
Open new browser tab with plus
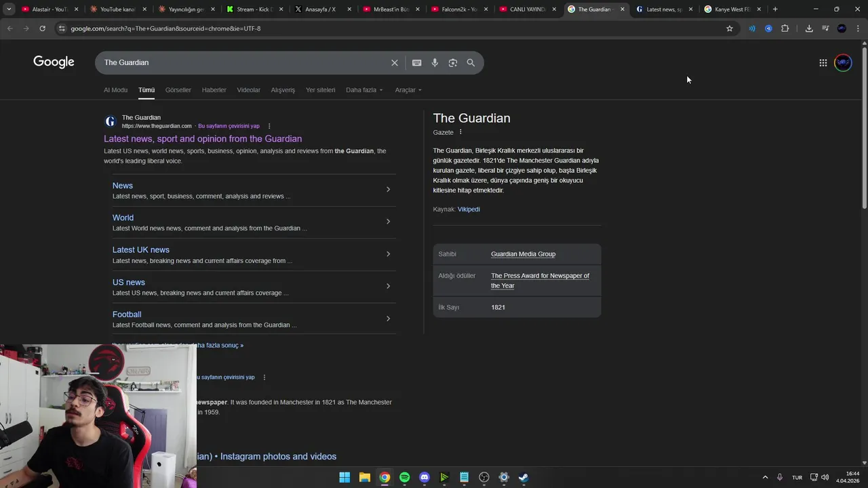[775, 9]
